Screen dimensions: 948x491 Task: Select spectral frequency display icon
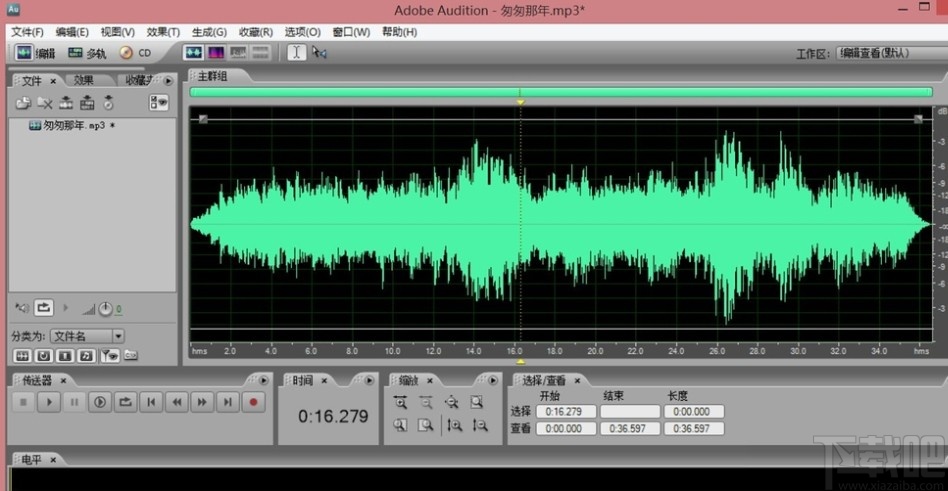(x=216, y=53)
